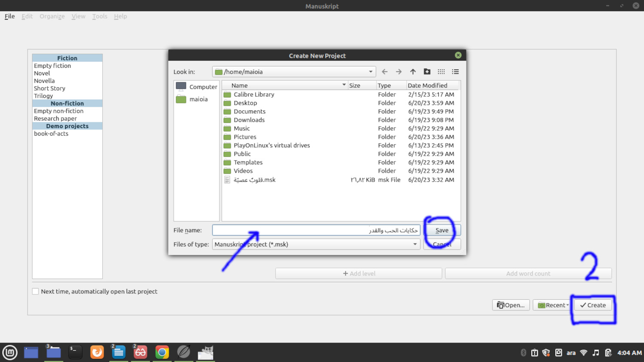Image resolution: width=644 pixels, height=362 pixels.
Task: Go up to the parent directory
Action: [x=413, y=72]
